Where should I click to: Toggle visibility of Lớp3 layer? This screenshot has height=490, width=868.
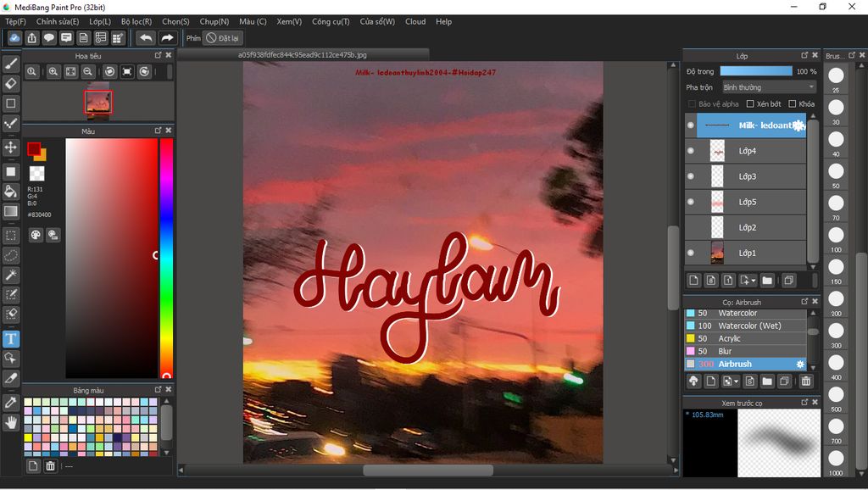pyautogui.click(x=690, y=176)
